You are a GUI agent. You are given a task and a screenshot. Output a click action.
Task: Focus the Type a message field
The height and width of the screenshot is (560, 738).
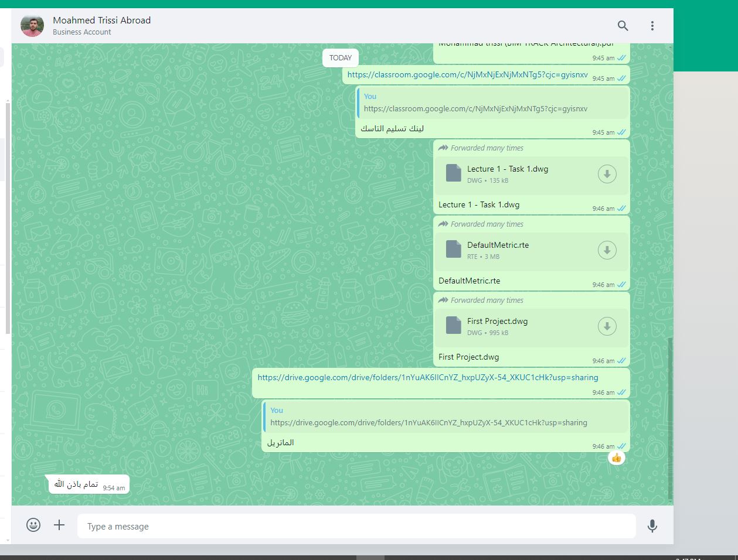[x=356, y=526]
